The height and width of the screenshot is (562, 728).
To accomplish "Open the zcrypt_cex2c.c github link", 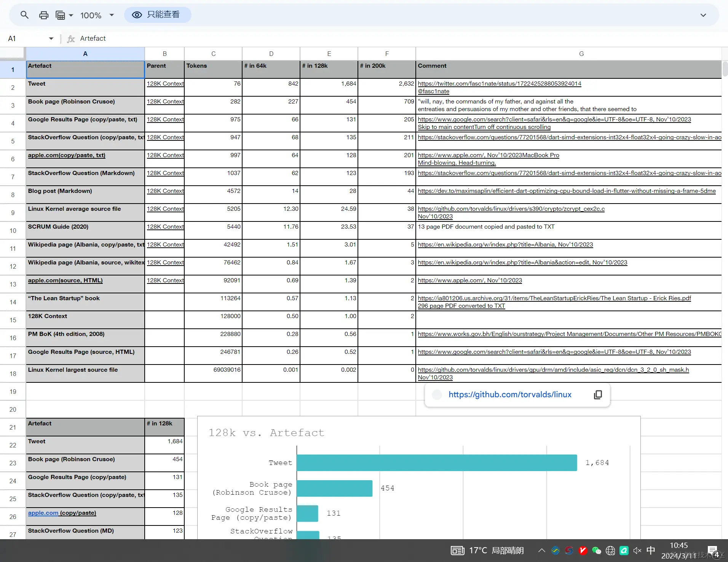I will coord(511,209).
